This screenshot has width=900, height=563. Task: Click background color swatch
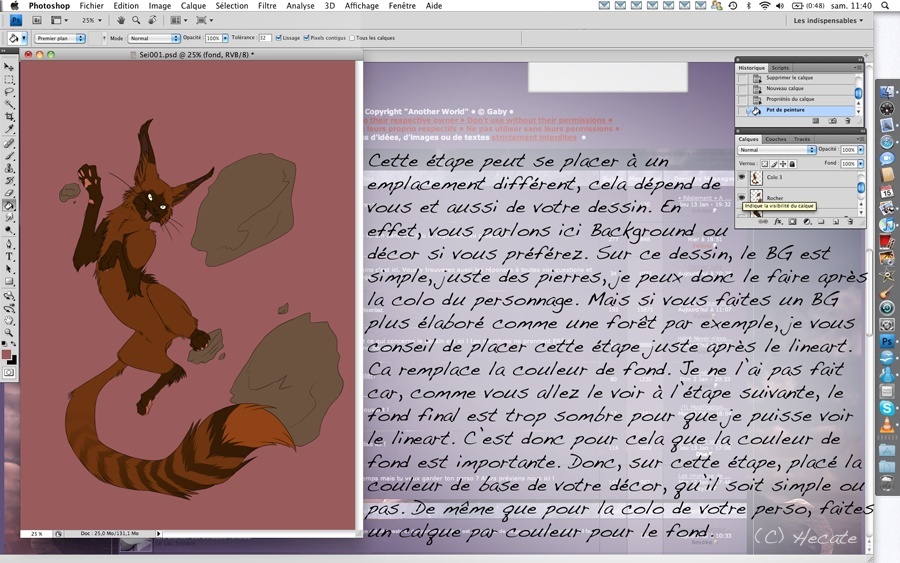pos(12,360)
